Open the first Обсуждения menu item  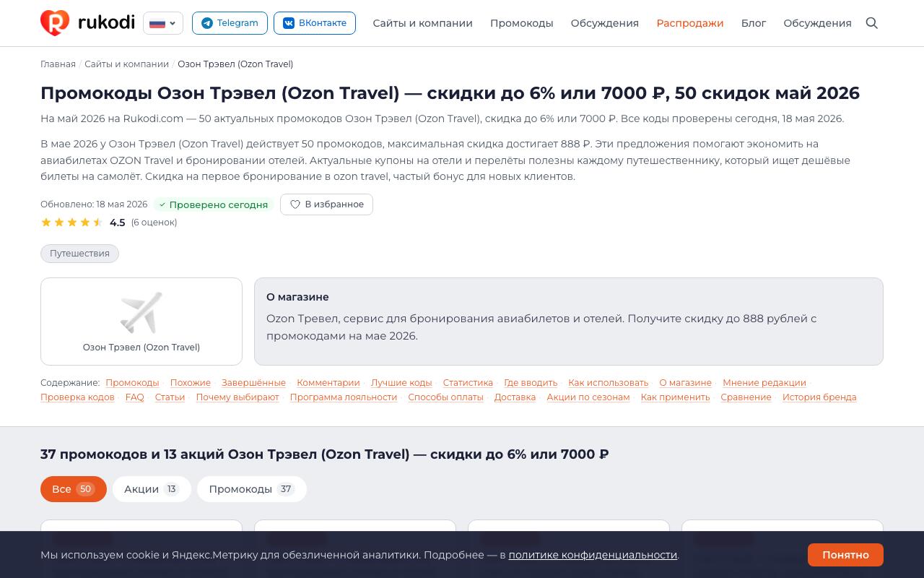point(605,23)
